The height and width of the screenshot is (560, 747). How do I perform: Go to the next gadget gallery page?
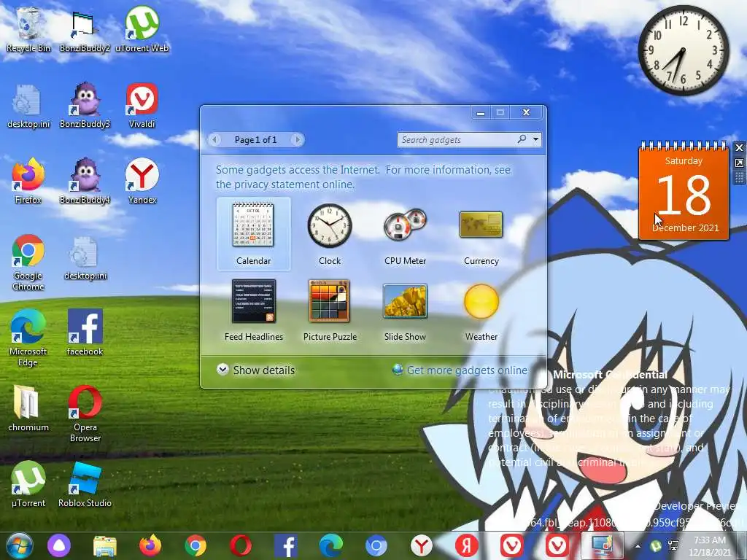pyautogui.click(x=298, y=139)
